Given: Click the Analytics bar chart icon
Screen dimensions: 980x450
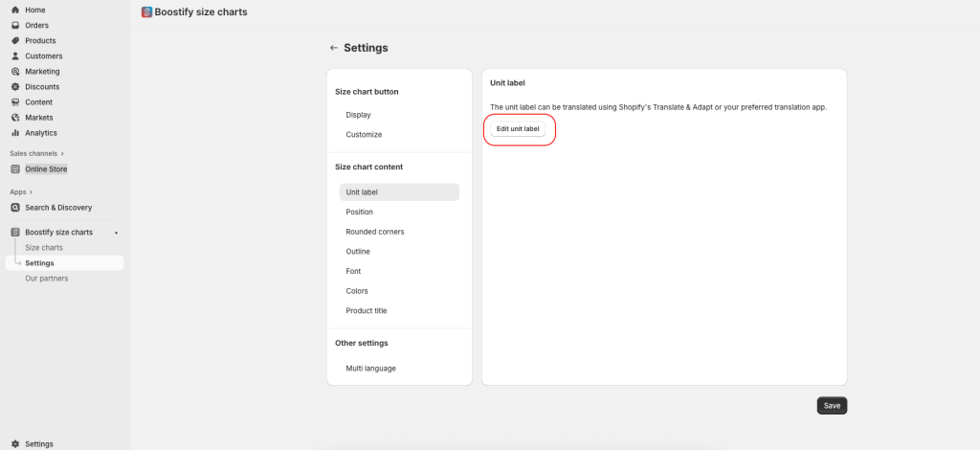Looking at the screenshot, I should point(15,132).
